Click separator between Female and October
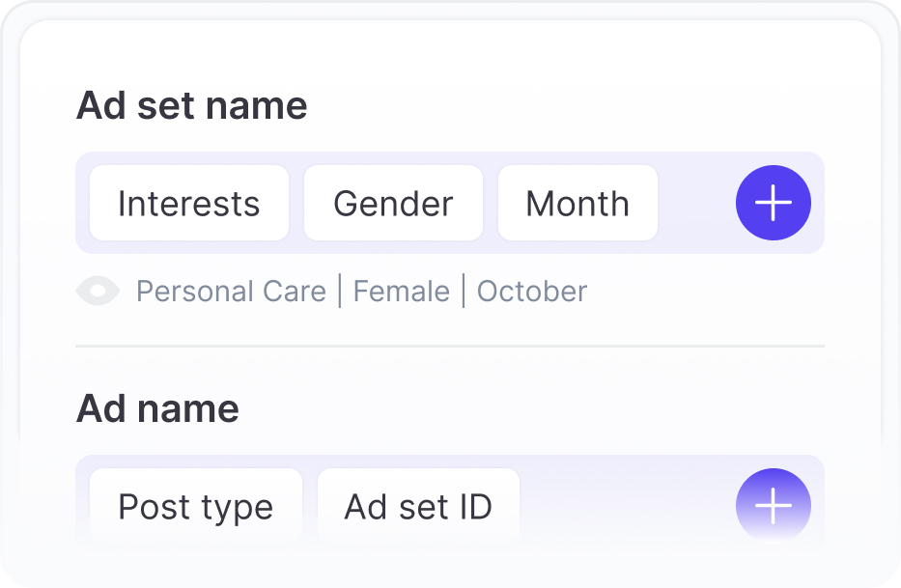 click(464, 291)
